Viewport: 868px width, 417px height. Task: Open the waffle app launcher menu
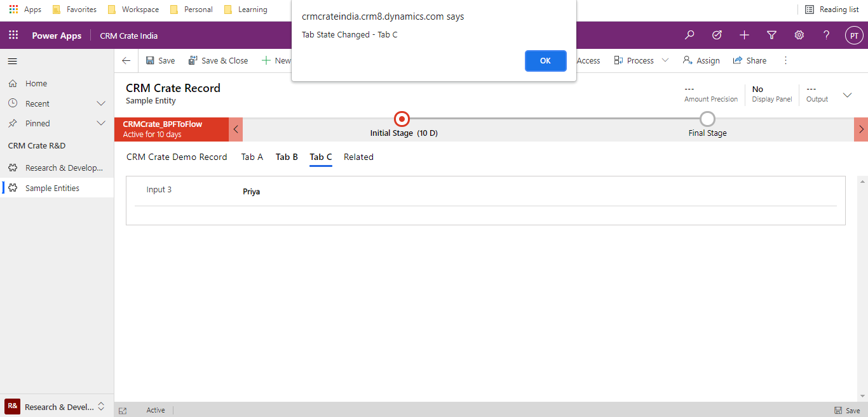point(13,35)
